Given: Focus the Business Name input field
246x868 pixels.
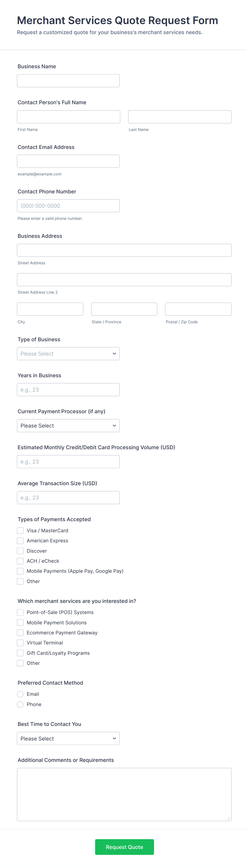Looking at the screenshot, I should tap(68, 81).
